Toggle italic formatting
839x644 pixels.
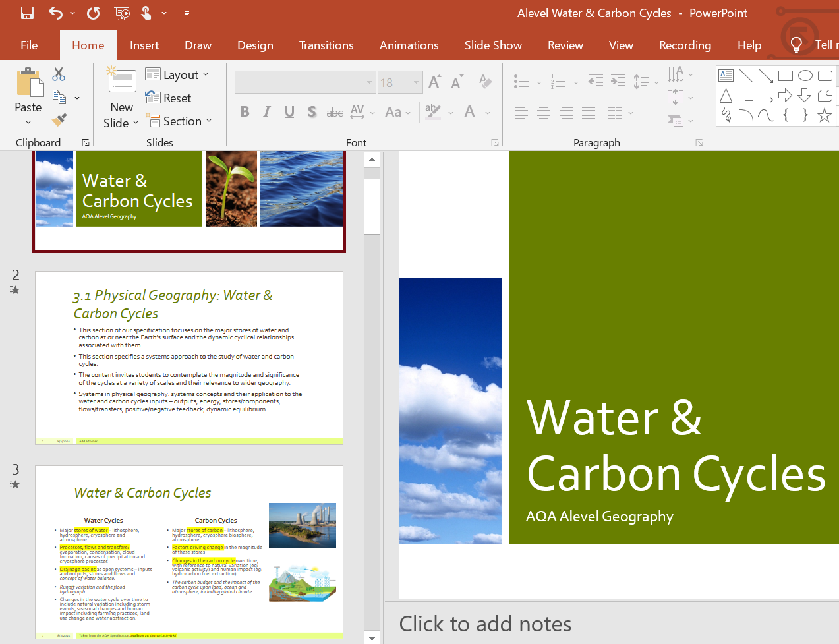coord(267,112)
